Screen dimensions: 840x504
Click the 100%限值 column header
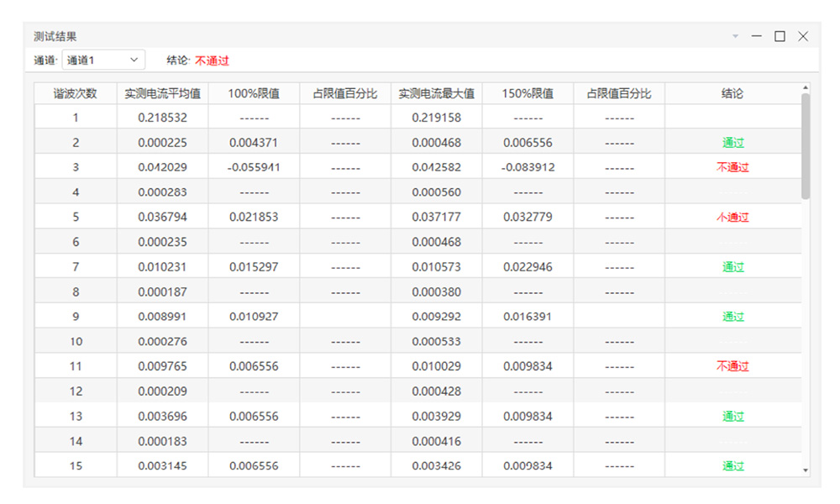point(254,94)
